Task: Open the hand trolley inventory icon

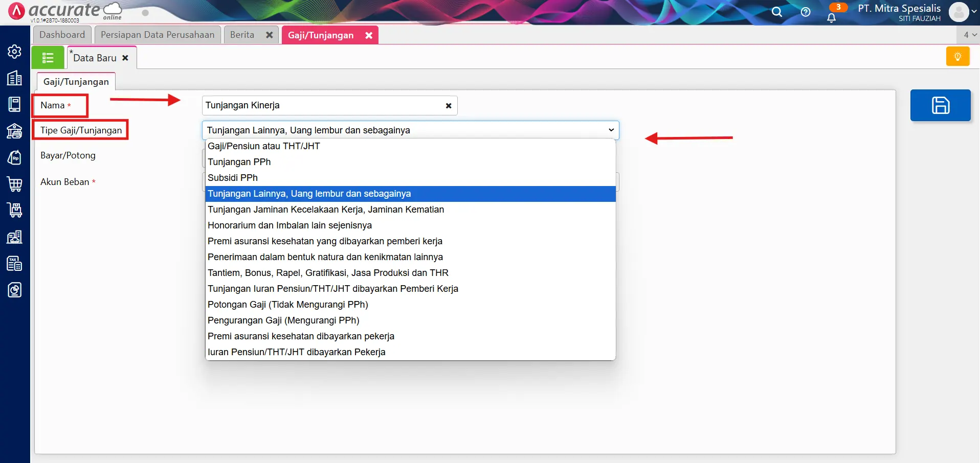Action: click(14, 210)
